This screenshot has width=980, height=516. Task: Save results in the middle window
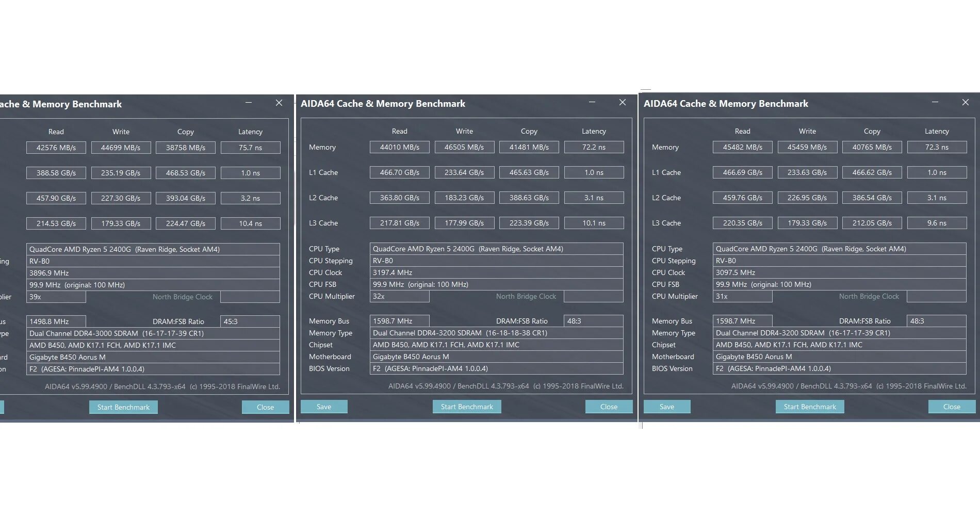324,407
